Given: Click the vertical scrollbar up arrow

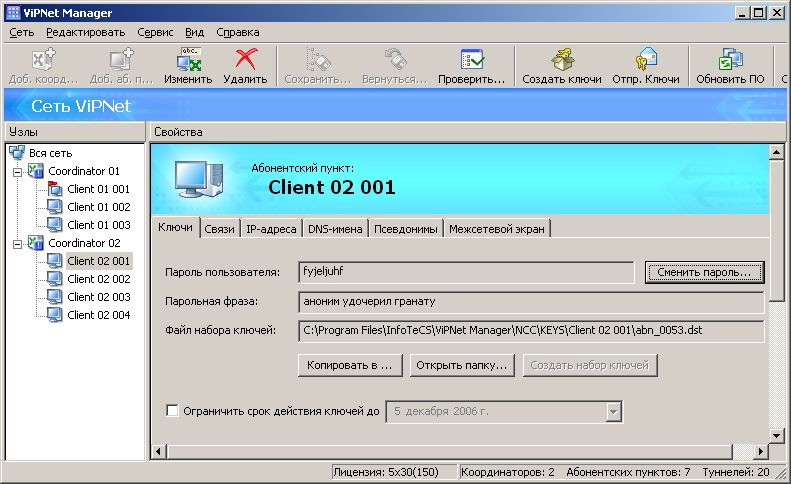Looking at the screenshot, I should pos(776,152).
